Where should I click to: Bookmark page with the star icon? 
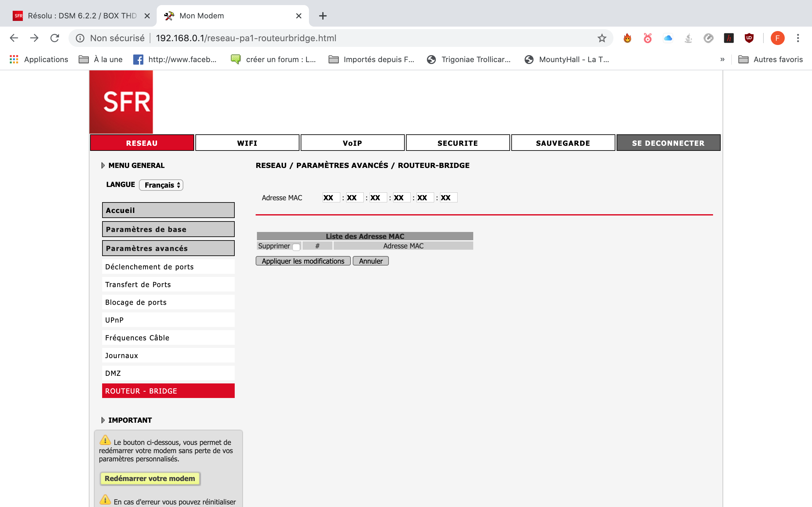[602, 38]
